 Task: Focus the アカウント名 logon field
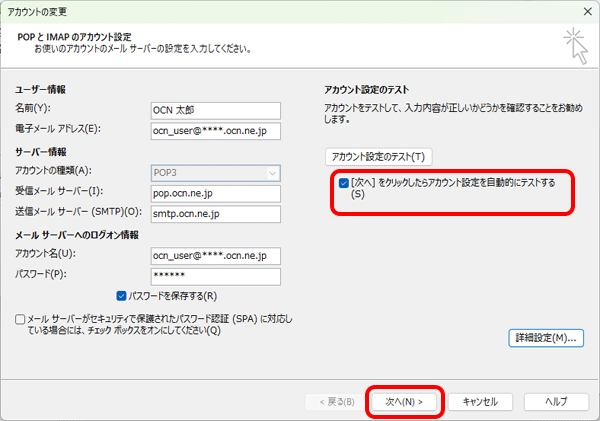click(x=214, y=255)
